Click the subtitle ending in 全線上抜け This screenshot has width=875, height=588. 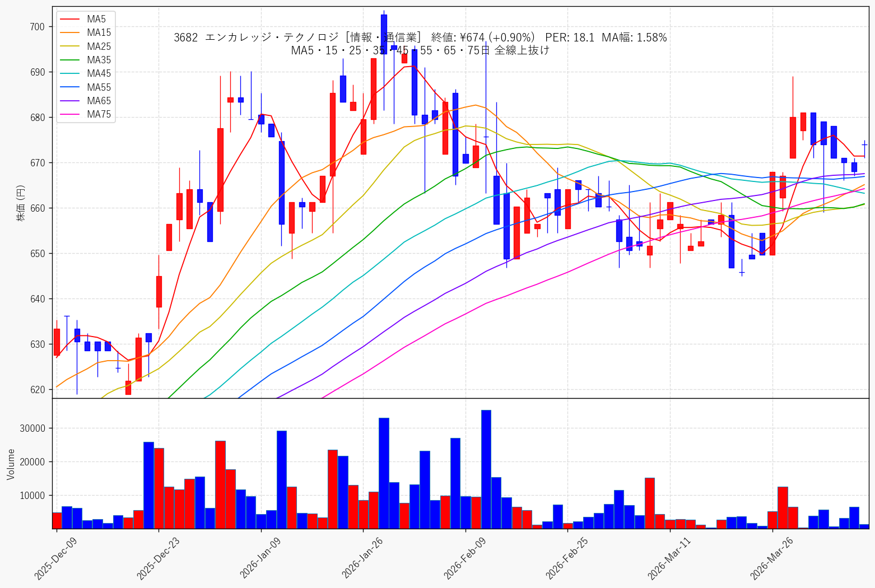420,50
